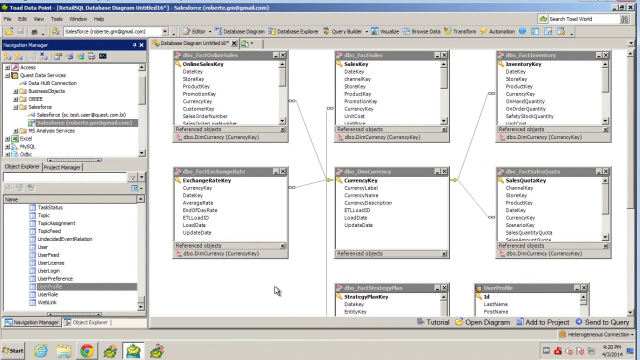Expand MS Analysis Services node

point(16,131)
